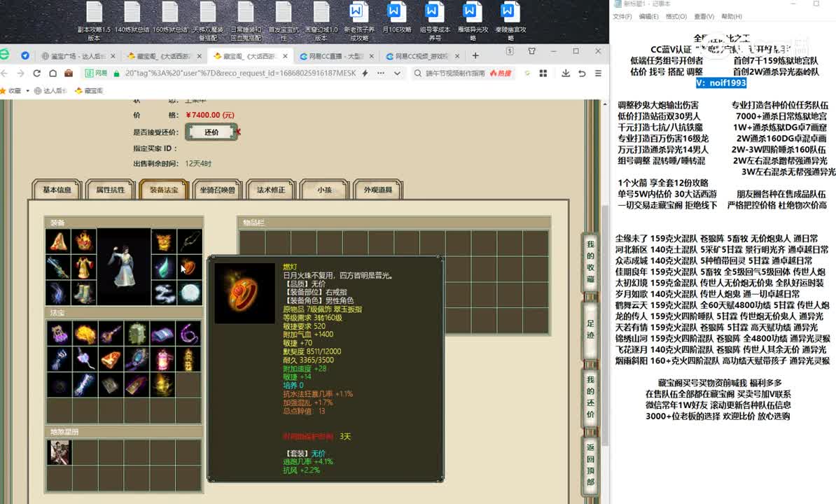Open Notepad 文件(F) menu
Screen dimensions: 836x504
[x=622, y=17]
